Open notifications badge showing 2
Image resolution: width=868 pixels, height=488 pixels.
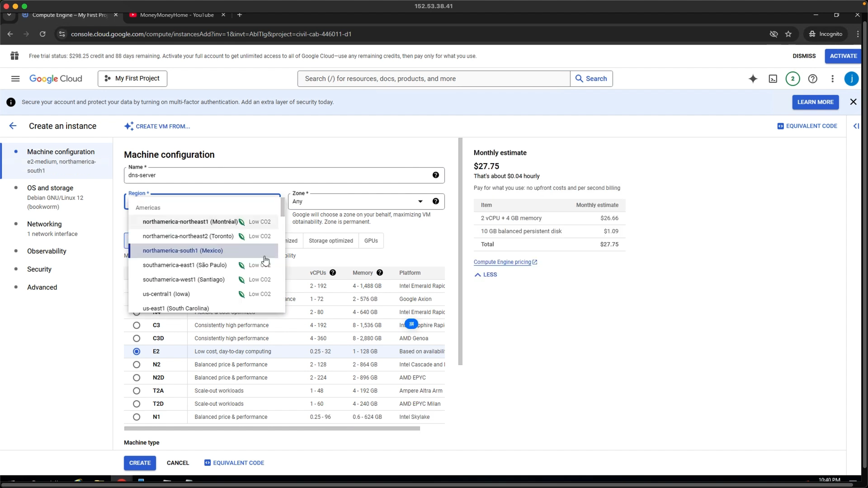click(x=793, y=79)
